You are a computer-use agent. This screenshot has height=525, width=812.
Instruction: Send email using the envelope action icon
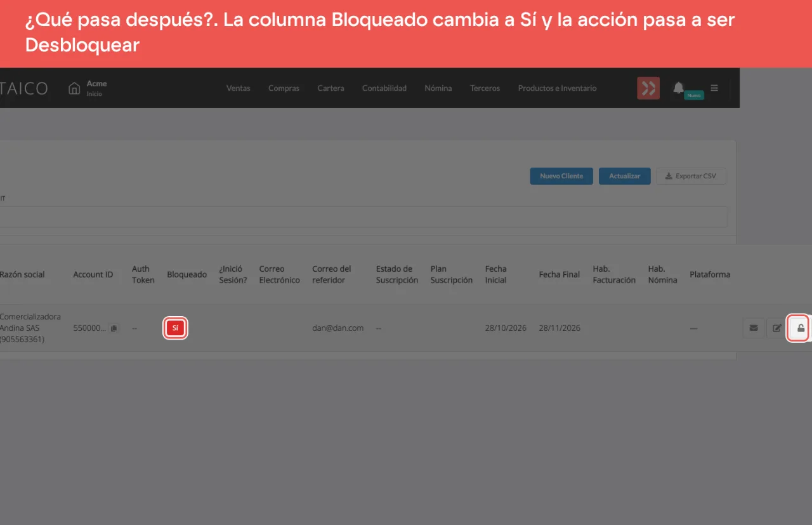(754, 328)
